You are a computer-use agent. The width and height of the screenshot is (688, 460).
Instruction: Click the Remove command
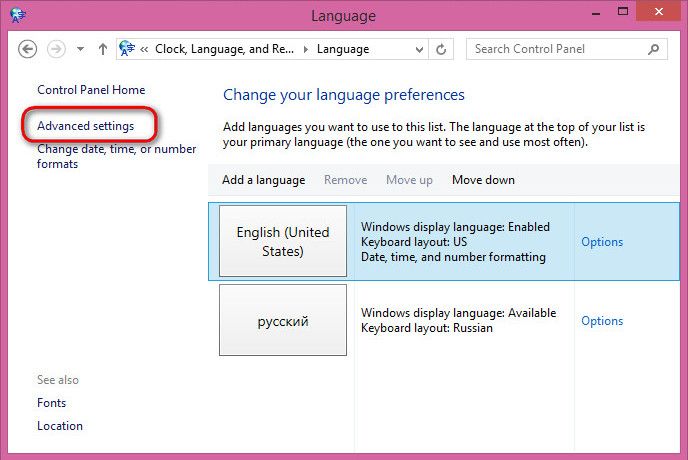(x=345, y=180)
